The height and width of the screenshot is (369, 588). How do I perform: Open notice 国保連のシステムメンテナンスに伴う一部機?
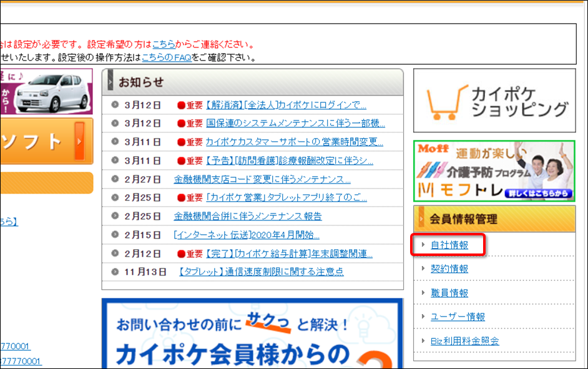pyautogui.click(x=295, y=123)
